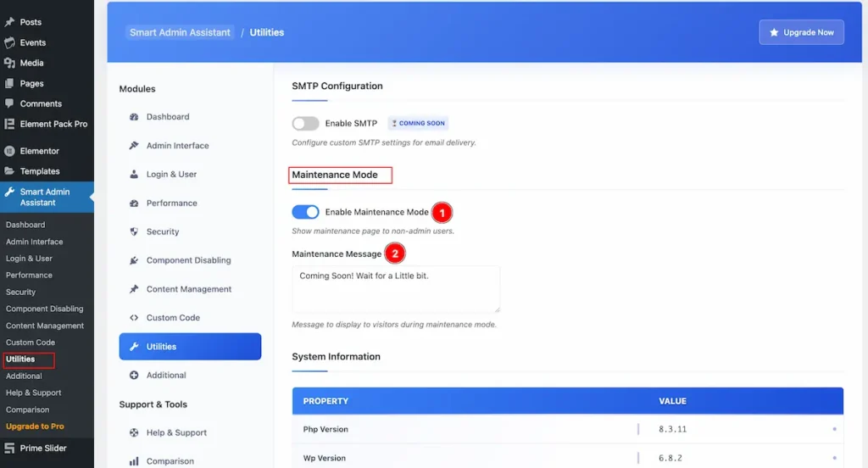Screen dimensions: 868x468
Task: Click the Comments bubble icon
Action: pyautogui.click(x=9, y=103)
